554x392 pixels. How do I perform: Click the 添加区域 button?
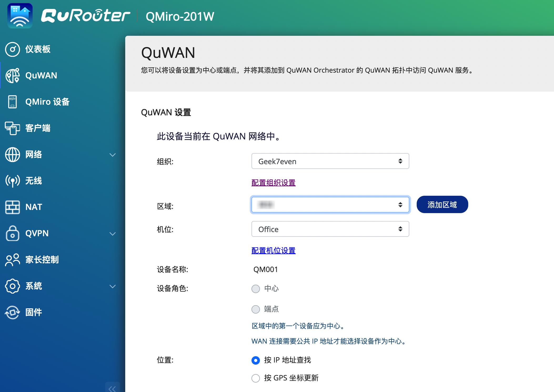tap(442, 204)
